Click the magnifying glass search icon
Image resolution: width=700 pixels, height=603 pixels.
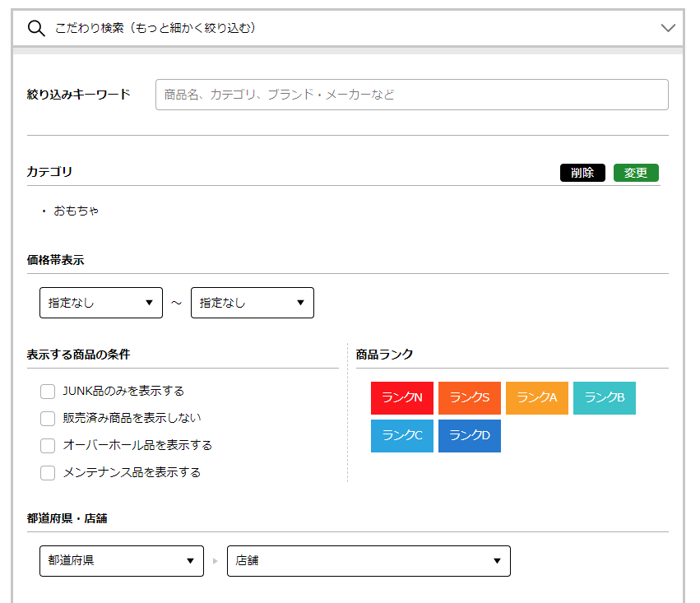click(35, 29)
